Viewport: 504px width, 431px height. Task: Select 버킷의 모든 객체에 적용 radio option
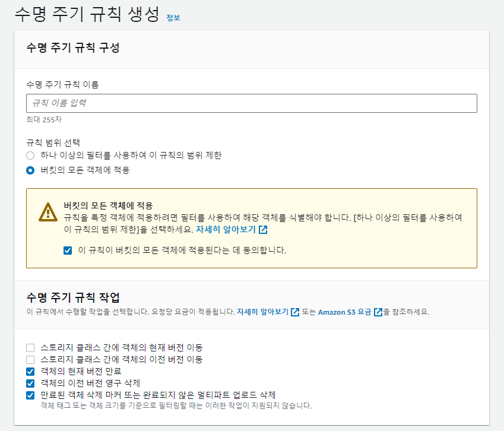[30, 170]
